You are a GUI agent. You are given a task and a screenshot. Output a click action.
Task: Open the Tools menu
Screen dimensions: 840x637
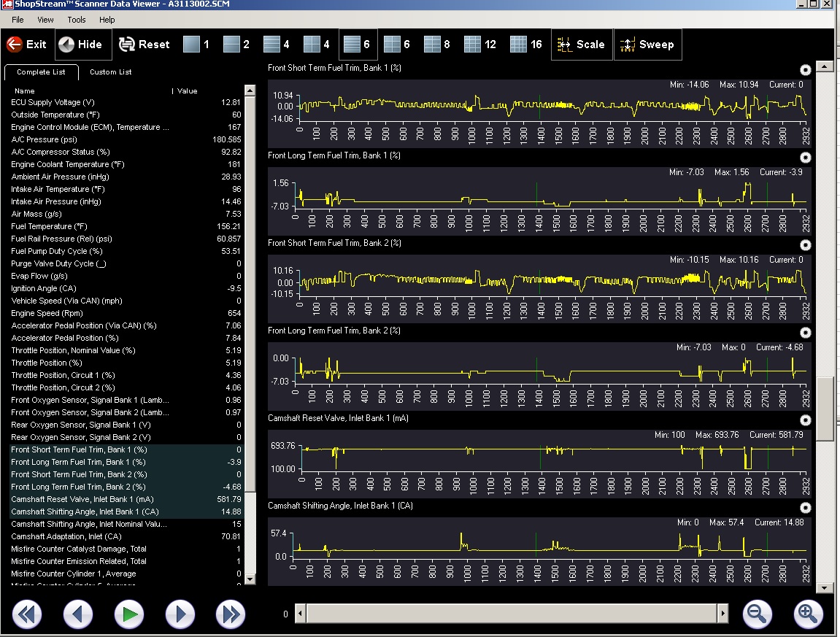pyautogui.click(x=76, y=20)
